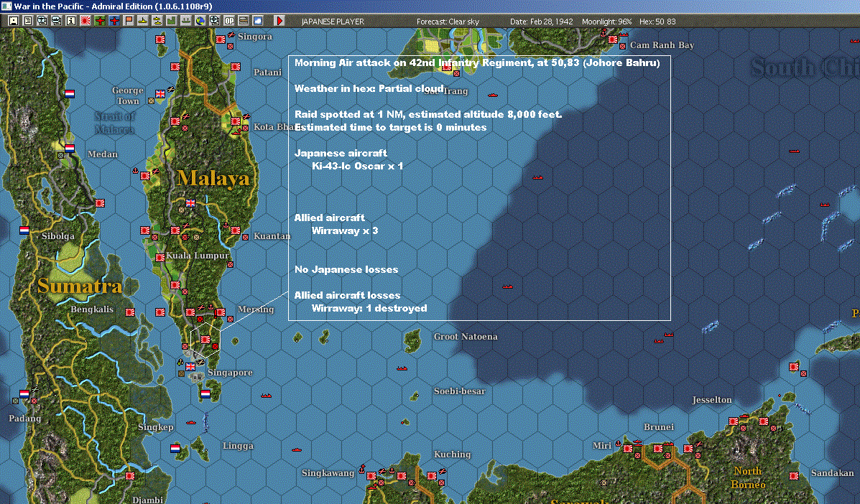This screenshot has width=860, height=504.
Task: Click the Kuching map label
Action: click(453, 454)
